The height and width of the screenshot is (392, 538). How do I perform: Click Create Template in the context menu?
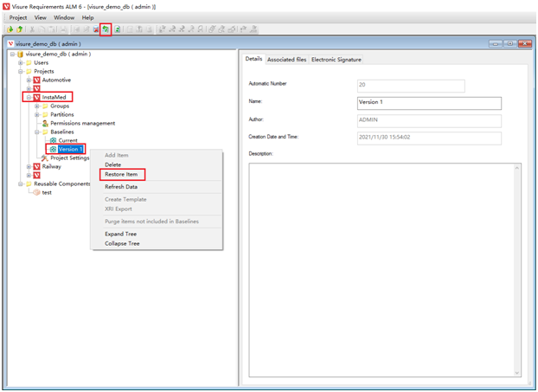coord(125,199)
